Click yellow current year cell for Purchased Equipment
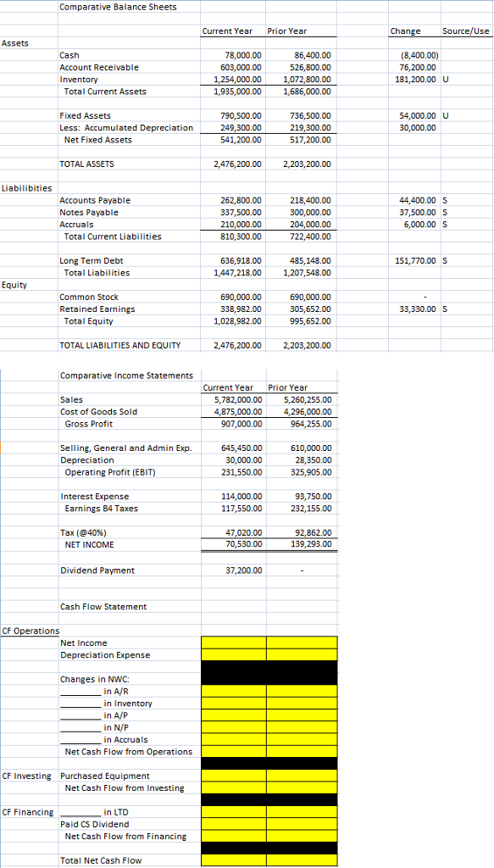 tap(234, 776)
